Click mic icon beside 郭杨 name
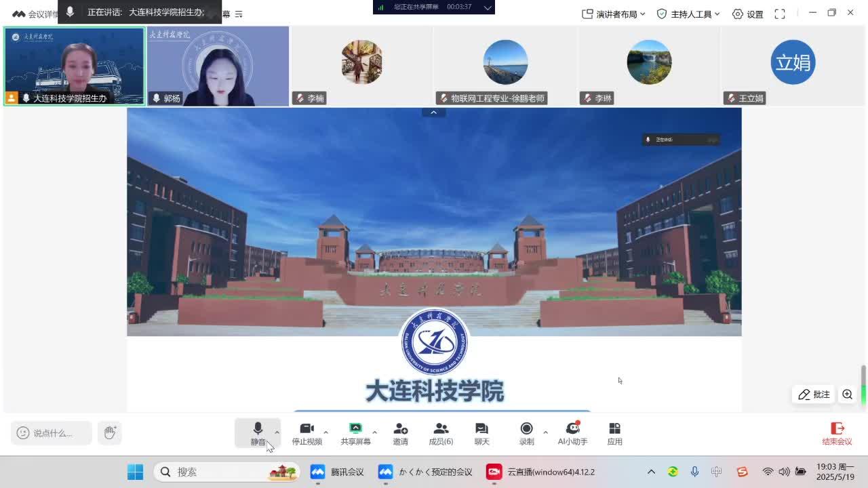This screenshot has height=488, width=868. [156, 98]
